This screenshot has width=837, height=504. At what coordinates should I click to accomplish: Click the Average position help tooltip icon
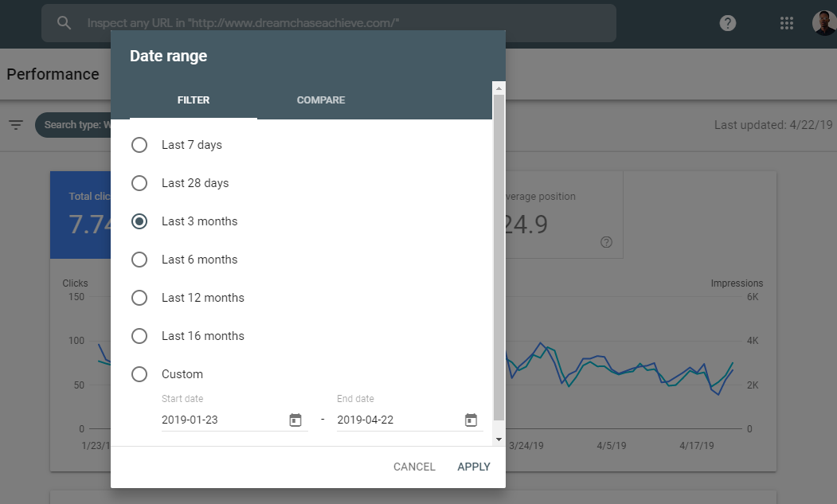click(606, 242)
